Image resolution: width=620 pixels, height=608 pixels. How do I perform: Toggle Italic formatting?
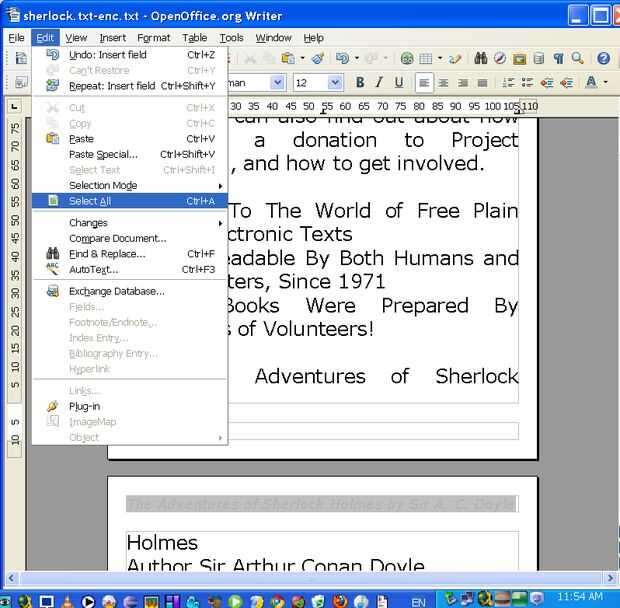click(379, 83)
